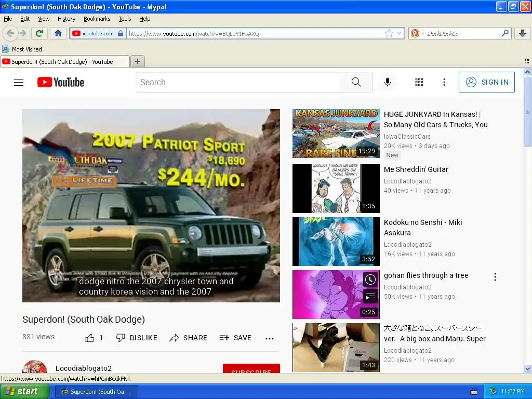The width and height of the screenshot is (532, 399).
Task: Click the 881 views count text
Action: 38,337
